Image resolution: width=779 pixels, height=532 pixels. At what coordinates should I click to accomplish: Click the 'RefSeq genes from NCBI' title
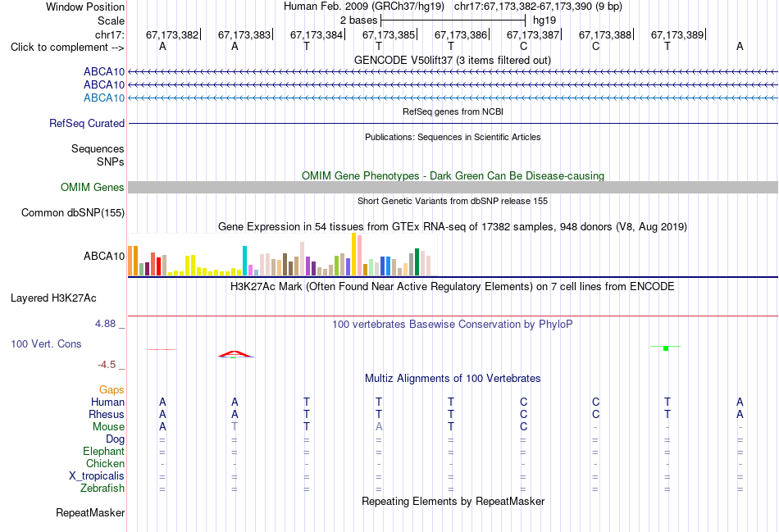coord(453,111)
